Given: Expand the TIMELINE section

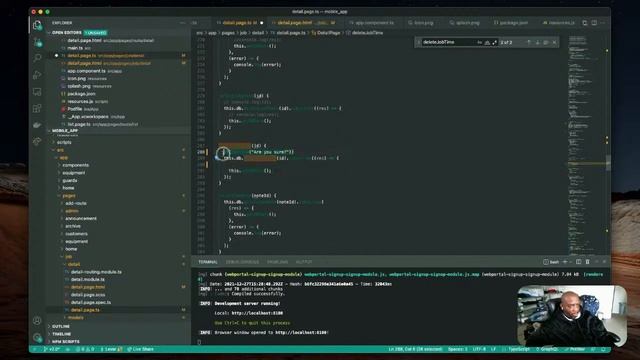Looking at the screenshot, I should pyautogui.click(x=118, y=334).
